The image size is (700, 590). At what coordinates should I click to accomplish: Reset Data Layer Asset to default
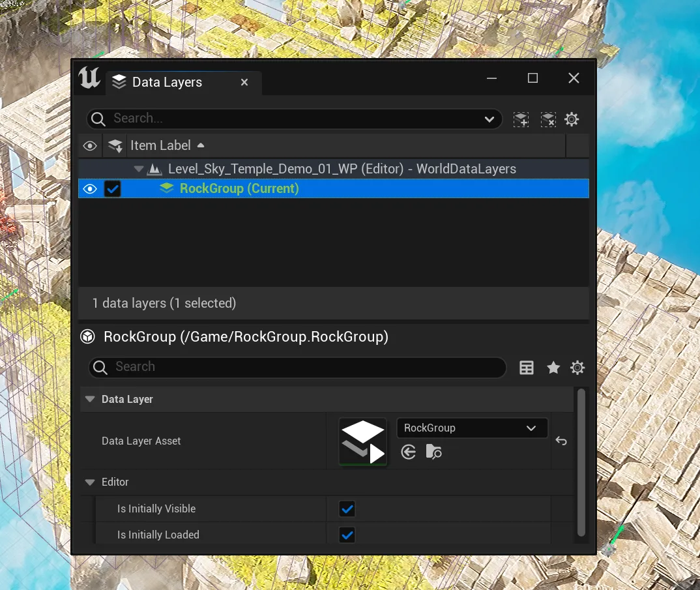561,441
